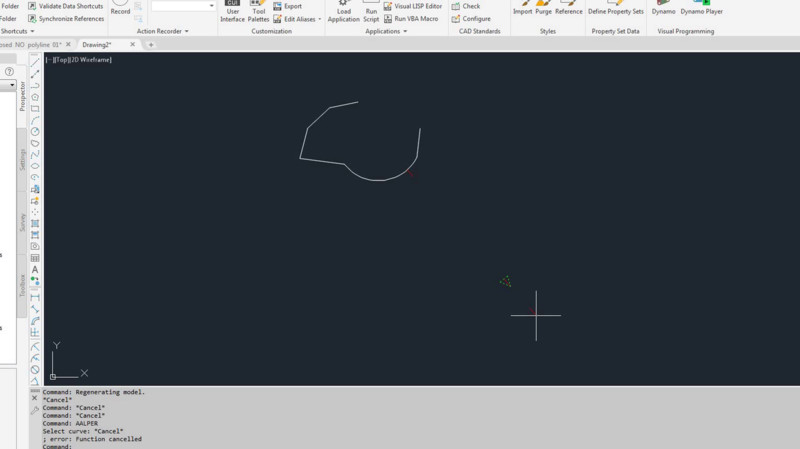Viewport: 800px width, 449px height.
Task: Select the Polygon draw tool
Action: pos(35,97)
